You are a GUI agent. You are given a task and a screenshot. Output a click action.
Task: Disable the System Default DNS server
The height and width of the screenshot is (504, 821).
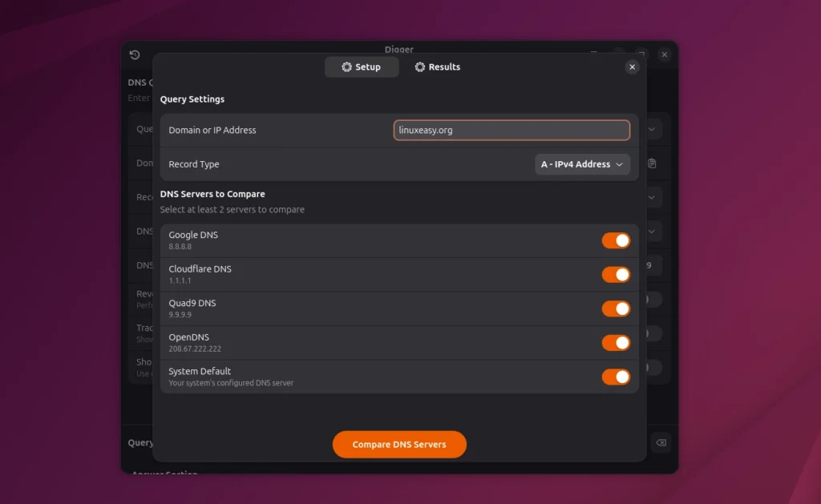pos(616,377)
